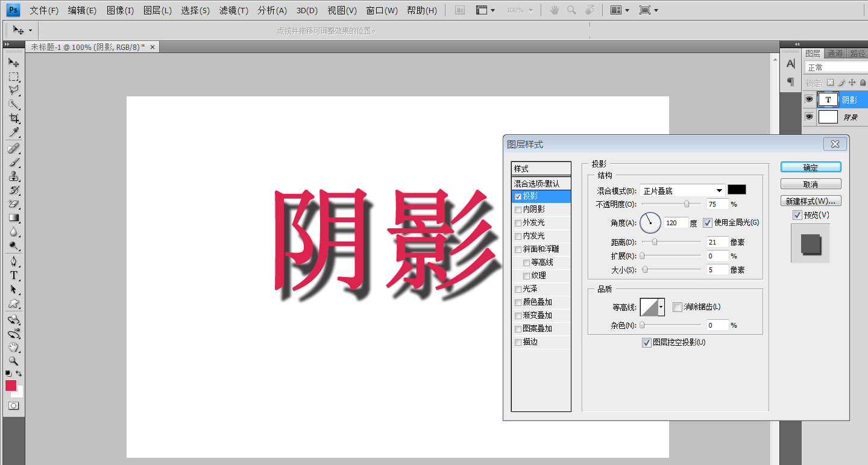Open the 图层(L) menu

click(158, 10)
